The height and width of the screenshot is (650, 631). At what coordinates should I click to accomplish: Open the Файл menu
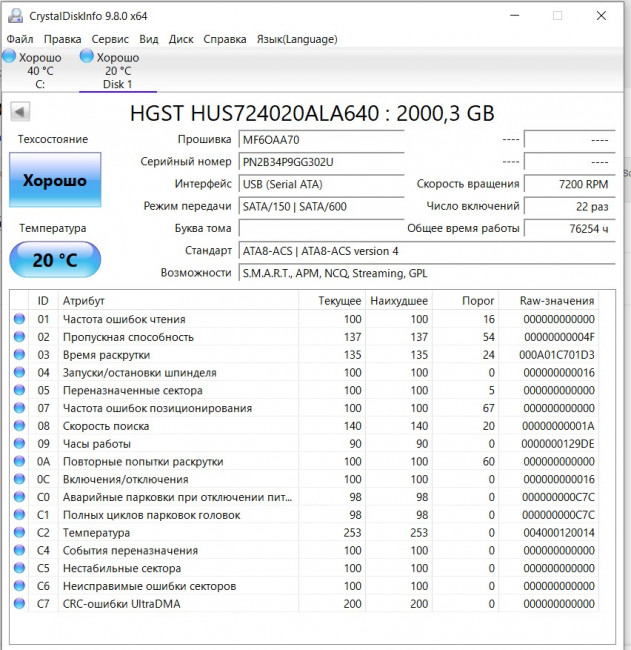19,39
